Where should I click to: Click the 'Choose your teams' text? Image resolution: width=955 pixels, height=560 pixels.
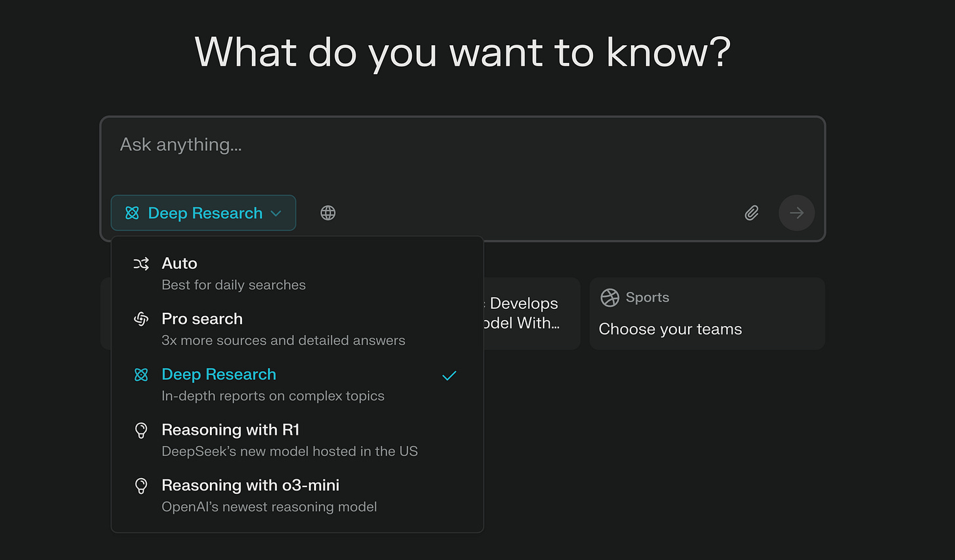tap(670, 329)
